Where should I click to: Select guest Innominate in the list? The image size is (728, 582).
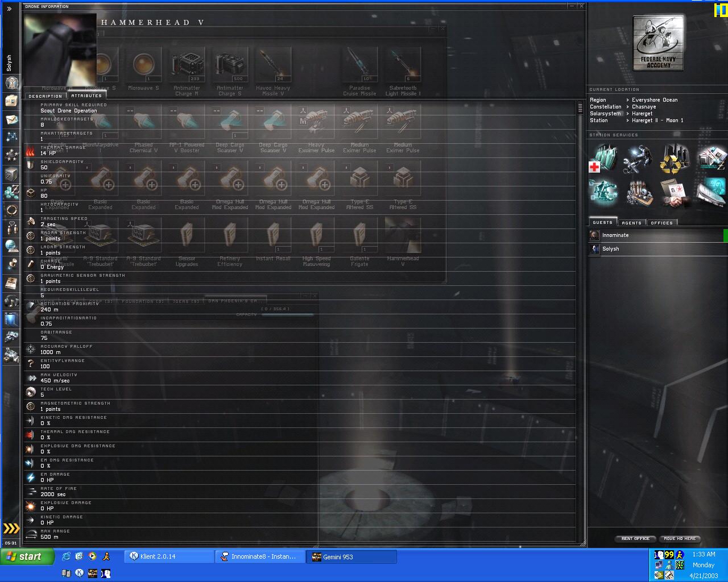coord(658,235)
